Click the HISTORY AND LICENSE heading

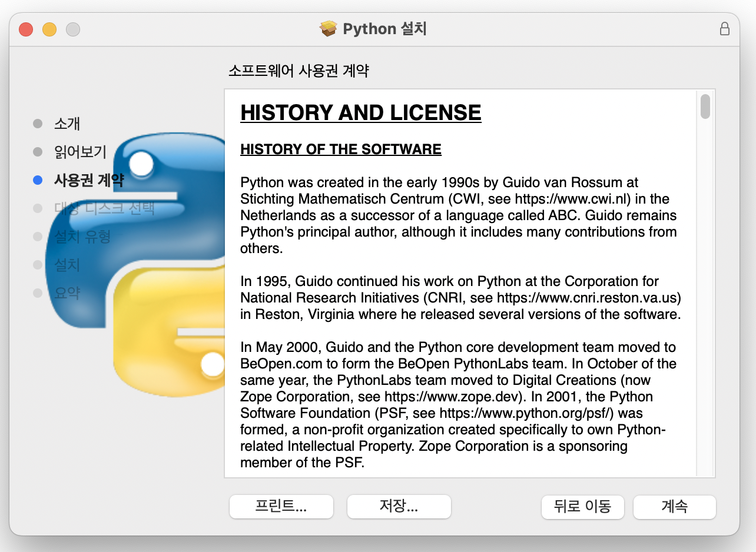(360, 112)
